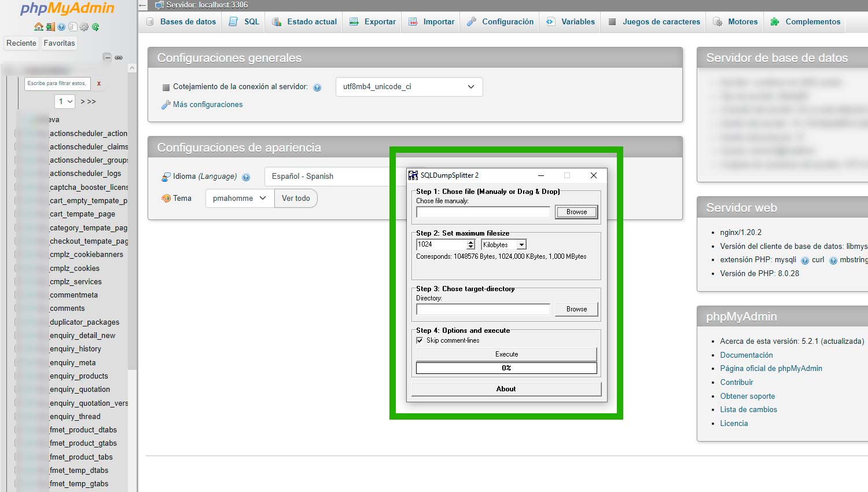This screenshot has height=492, width=868.
Task: Reload navigation panel with green refresh icon
Action: pos(95,27)
